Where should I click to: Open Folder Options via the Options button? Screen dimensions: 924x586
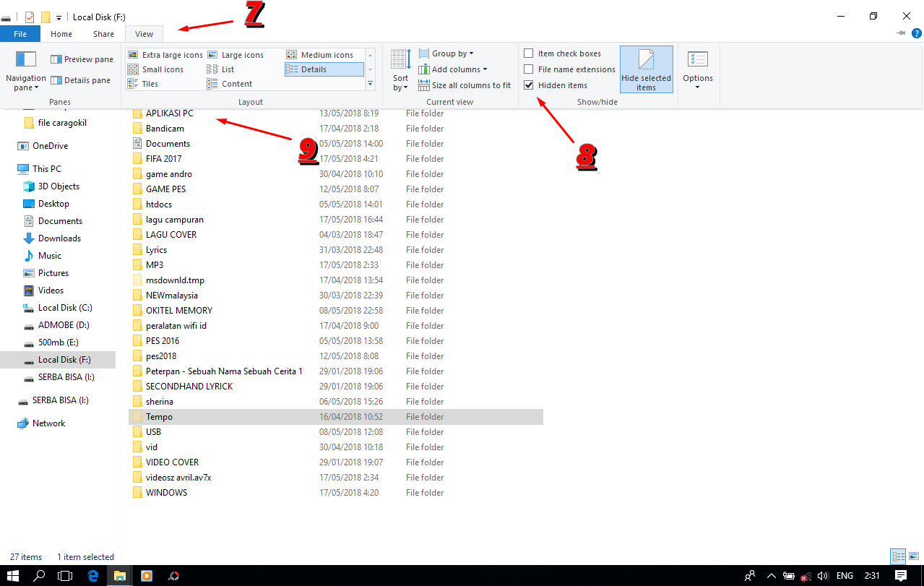coord(697,69)
